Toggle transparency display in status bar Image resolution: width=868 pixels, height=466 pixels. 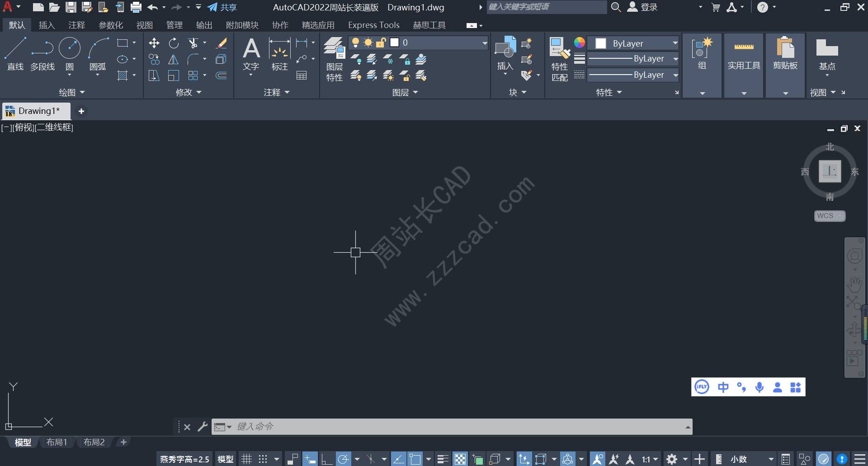[460, 459]
